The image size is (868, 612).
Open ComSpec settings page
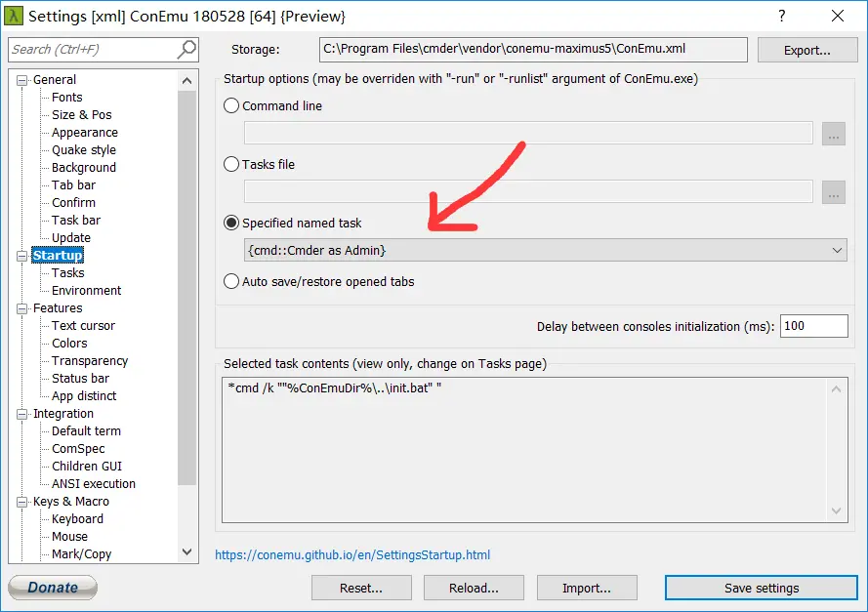(78, 449)
